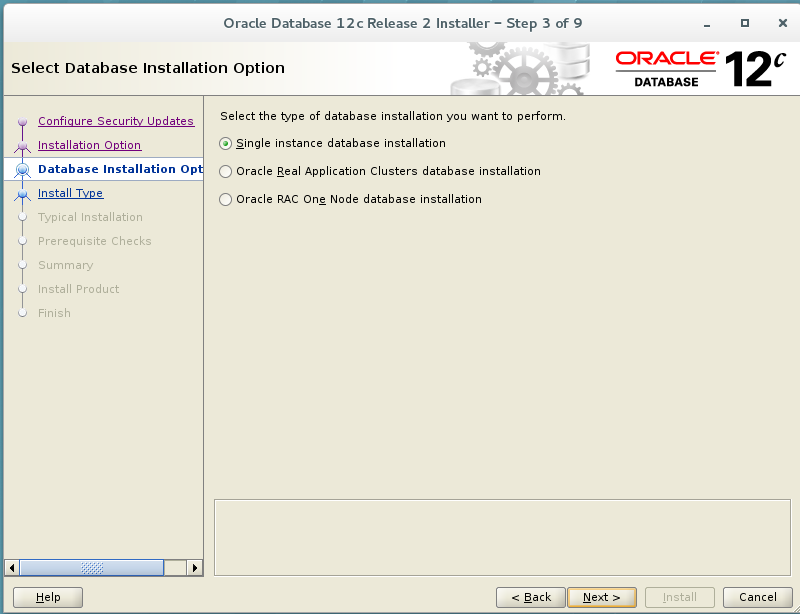This screenshot has width=800, height=614.
Task: Go Back to the previous step
Action: pyautogui.click(x=531, y=597)
